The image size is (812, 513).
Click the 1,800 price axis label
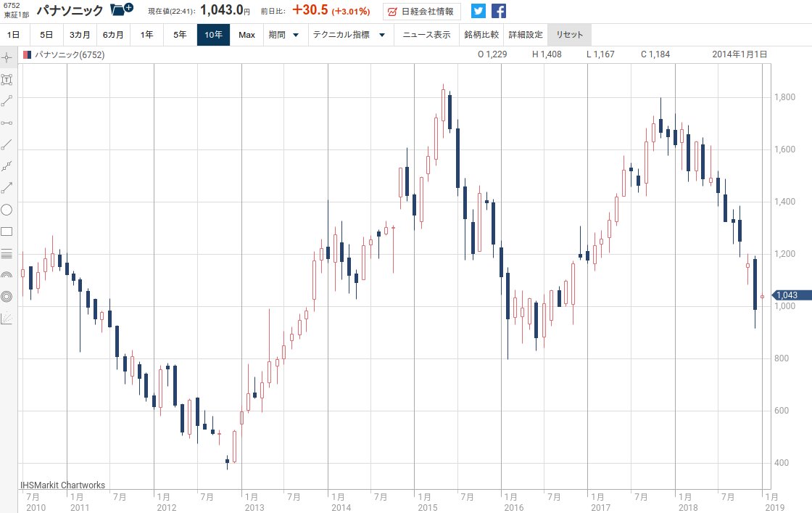[x=785, y=97]
